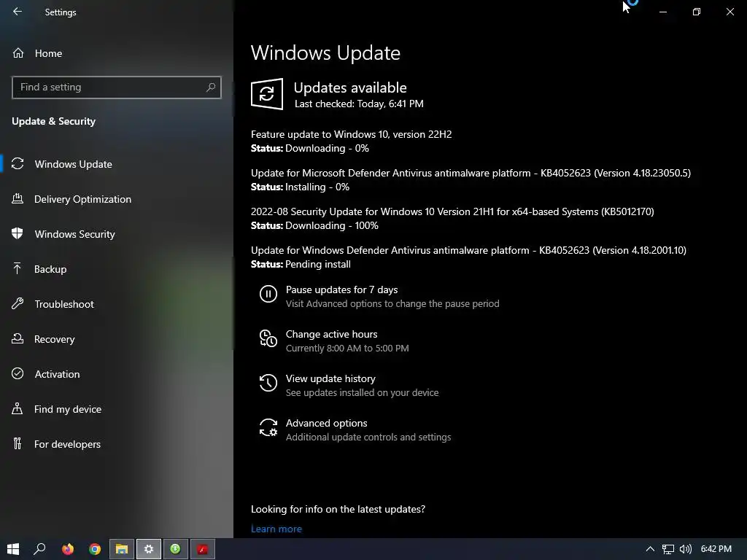Go back with the Settings back arrow
747x560 pixels.
18,12
